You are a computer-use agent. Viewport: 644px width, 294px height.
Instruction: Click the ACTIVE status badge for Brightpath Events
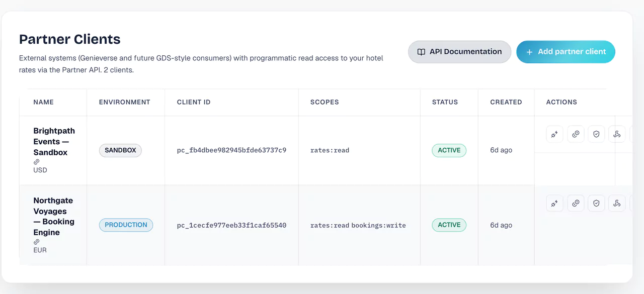pyautogui.click(x=449, y=150)
